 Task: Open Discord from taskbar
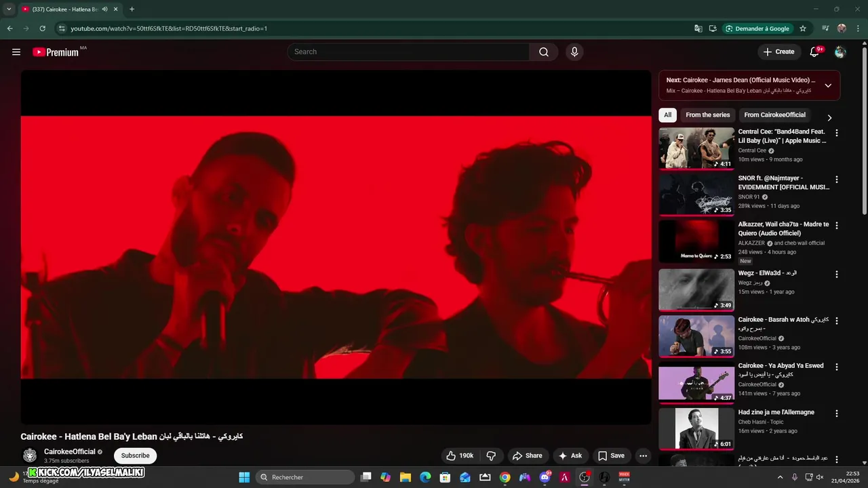[x=545, y=477]
